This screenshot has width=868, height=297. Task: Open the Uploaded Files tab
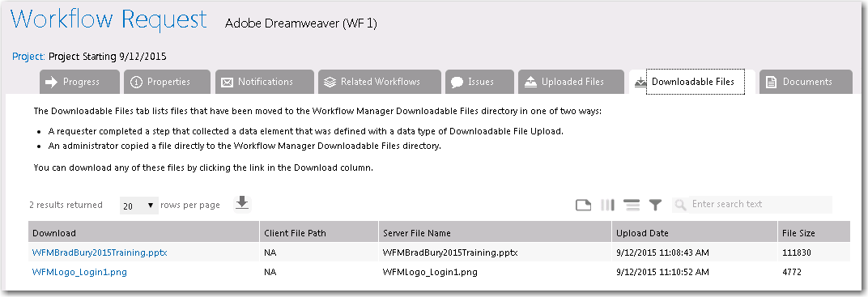[572, 82]
